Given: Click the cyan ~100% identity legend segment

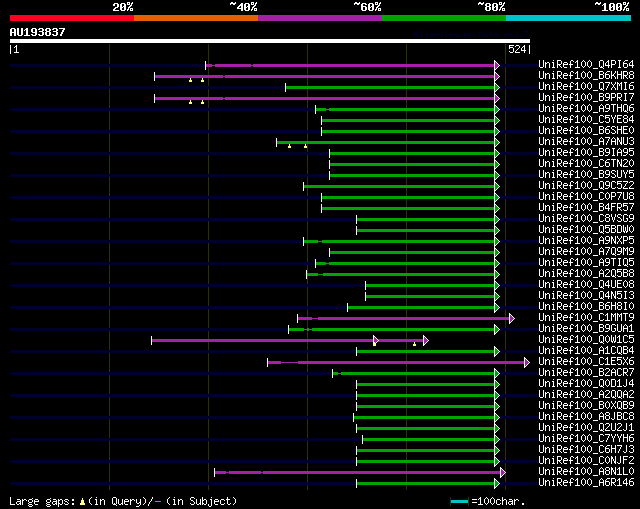Looking at the screenshot, I should click(569, 18).
